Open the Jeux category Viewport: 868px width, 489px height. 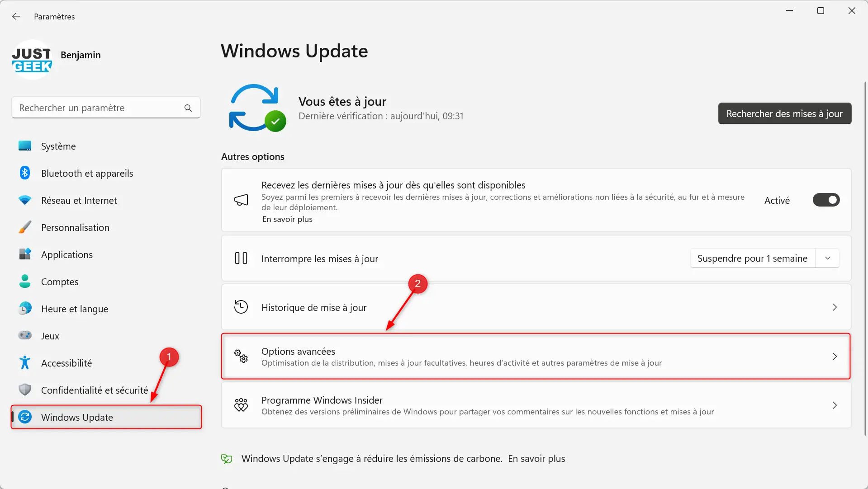click(x=106, y=336)
